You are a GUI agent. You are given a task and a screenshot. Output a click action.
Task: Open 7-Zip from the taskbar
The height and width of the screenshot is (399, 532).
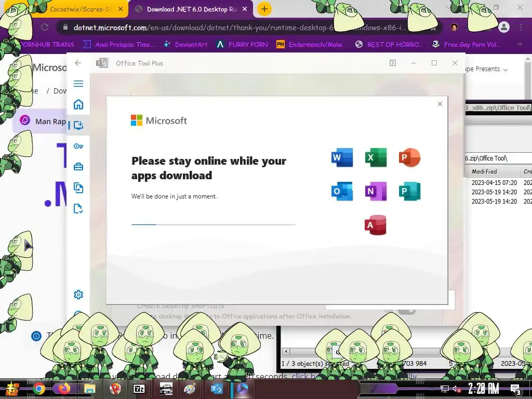pyautogui.click(x=139, y=389)
